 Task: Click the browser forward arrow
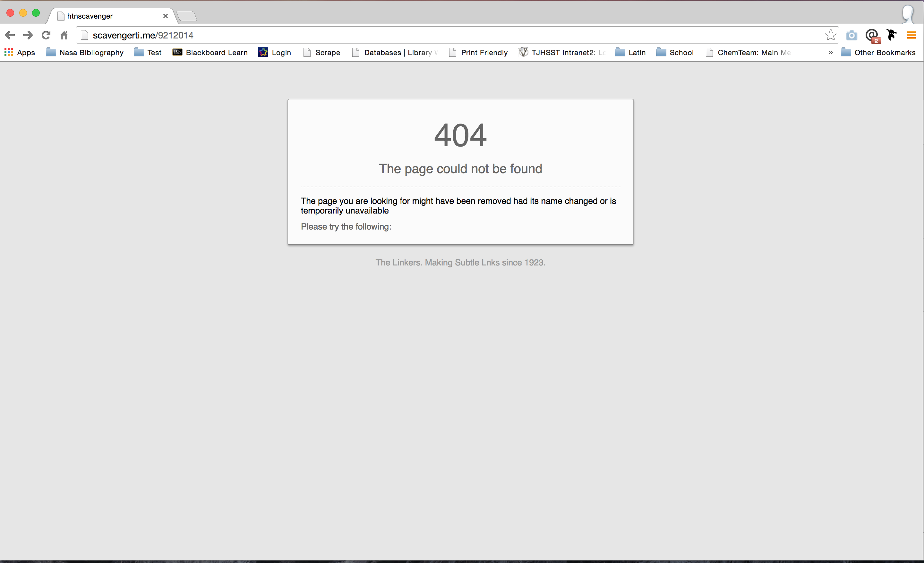28,35
